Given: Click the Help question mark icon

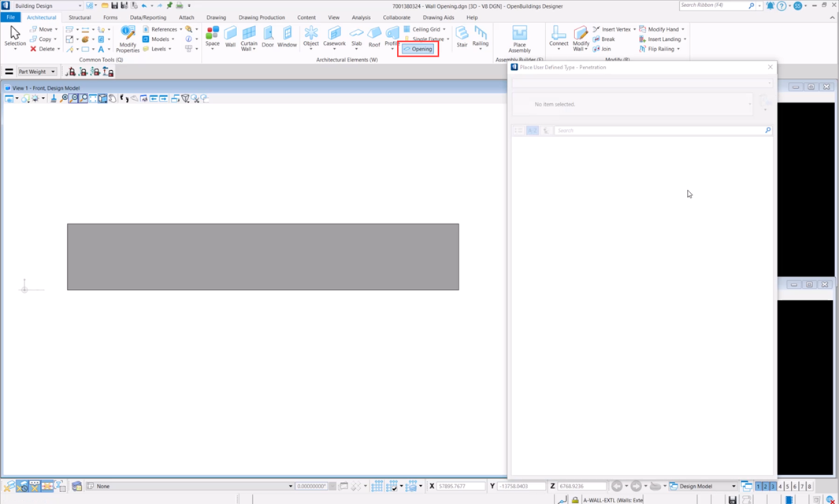Looking at the screenshot, I should (x=781, y=6).
